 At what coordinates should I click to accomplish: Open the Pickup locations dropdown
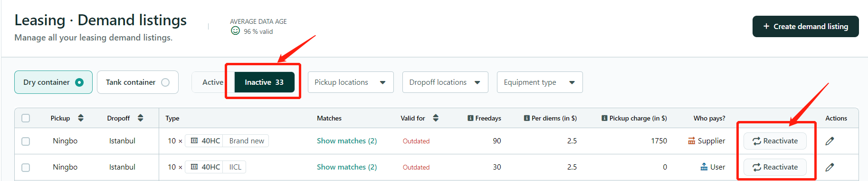pyautogui.click(x=351, y=82)
